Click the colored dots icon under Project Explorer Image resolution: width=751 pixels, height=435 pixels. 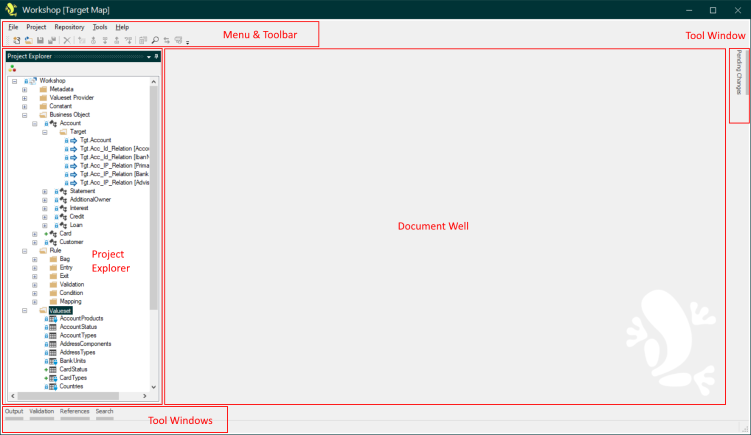point(12,68)
